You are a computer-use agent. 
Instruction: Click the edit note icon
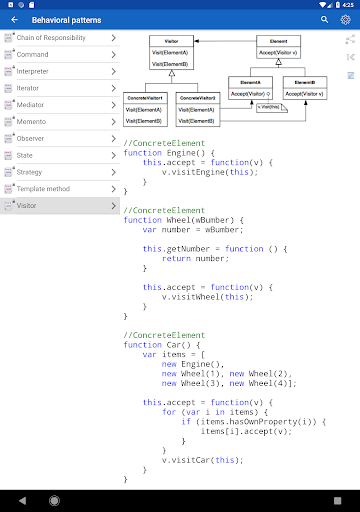(x=351, y=75)
